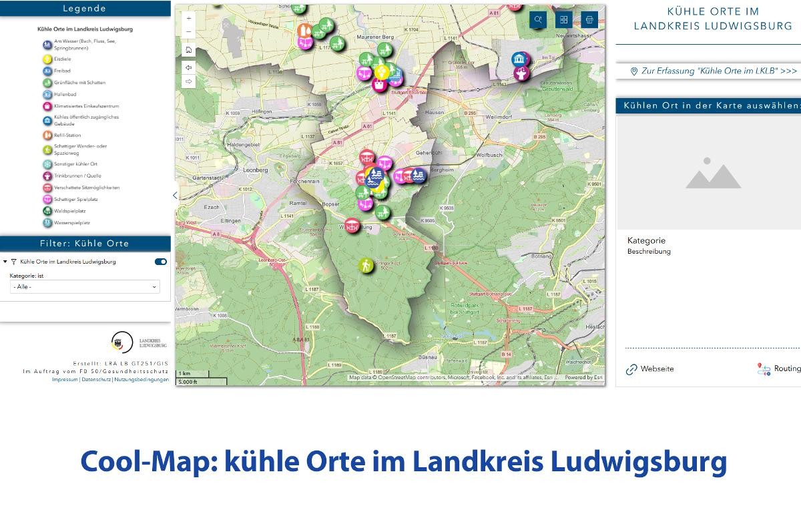
Task: Select the Hallenbad legend icon
Action: (47, 94)
